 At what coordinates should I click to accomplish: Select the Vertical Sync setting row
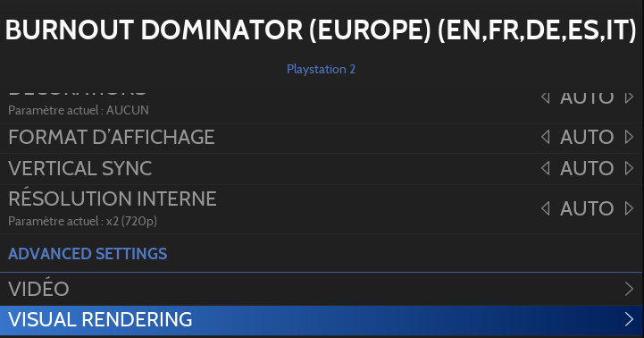[322, 169]
